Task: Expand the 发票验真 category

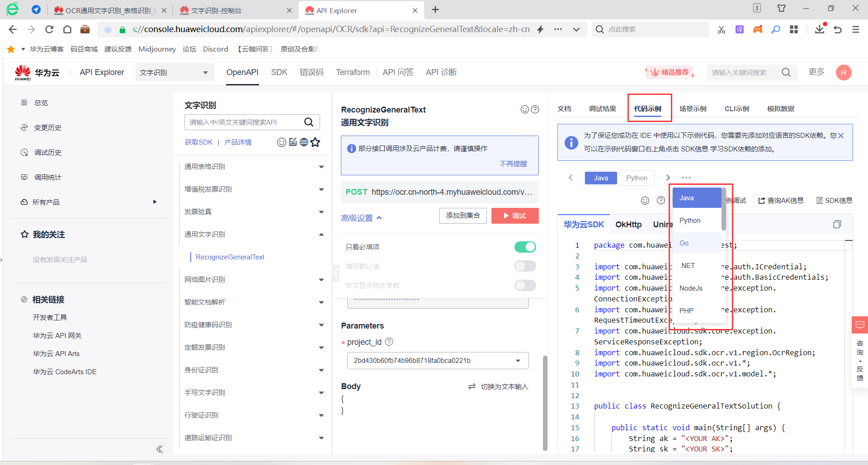Action: click(321, 212)
